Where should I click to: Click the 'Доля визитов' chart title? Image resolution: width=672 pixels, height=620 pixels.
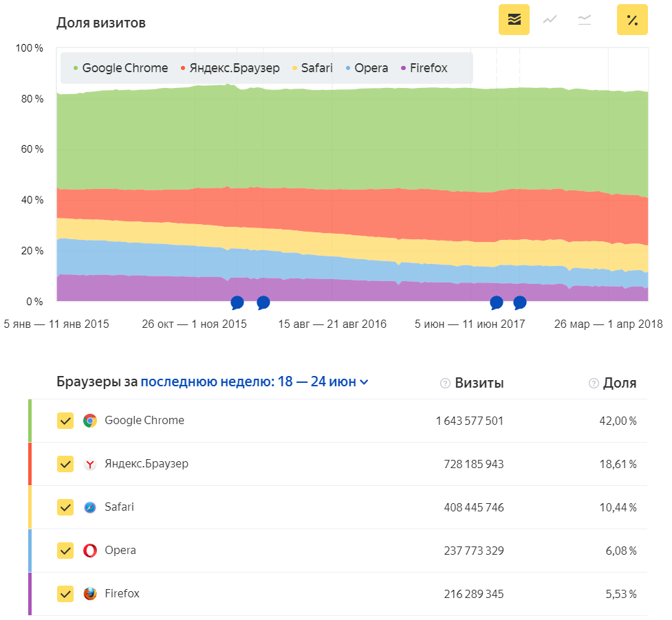click(101, 23)
